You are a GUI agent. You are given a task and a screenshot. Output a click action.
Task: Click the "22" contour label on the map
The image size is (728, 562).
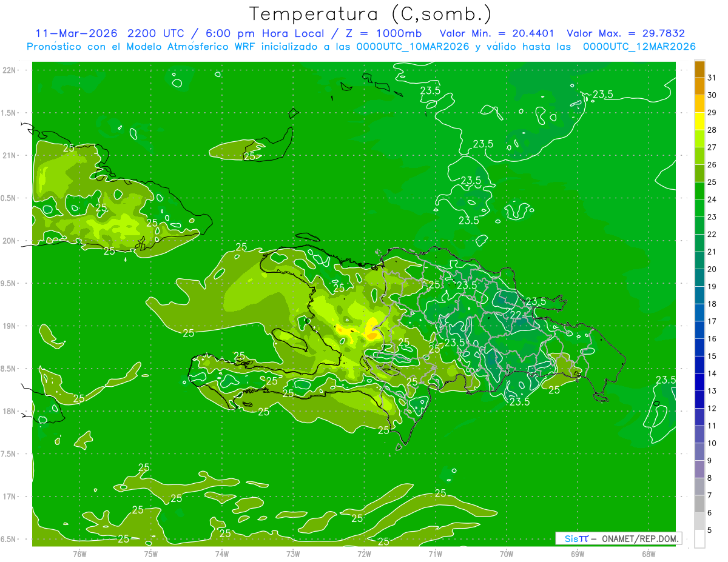(516, 315)
